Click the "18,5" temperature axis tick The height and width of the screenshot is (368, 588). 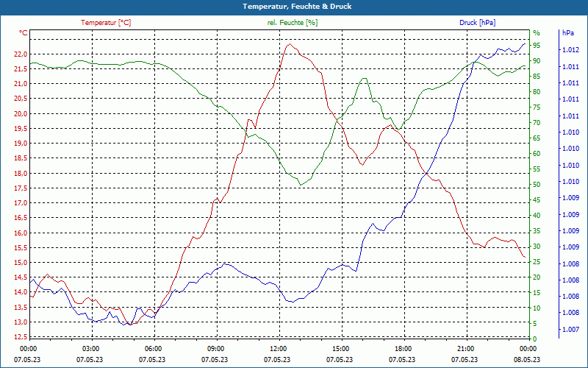(x=21, y=158)
